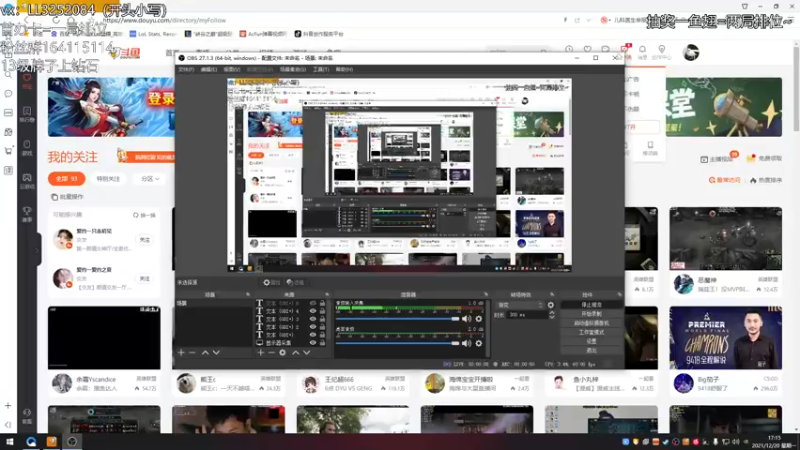Open the 赛事 trophy icon in Douyu sidebar
800x450 pixels.
[x=27, y=214]
